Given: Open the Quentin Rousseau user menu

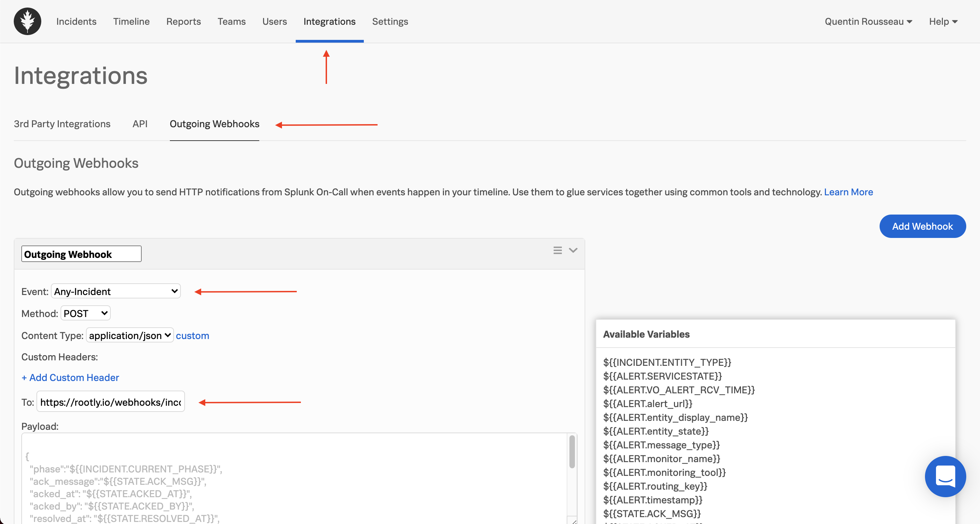Looking at the screenshot, I should pos(868,21).
